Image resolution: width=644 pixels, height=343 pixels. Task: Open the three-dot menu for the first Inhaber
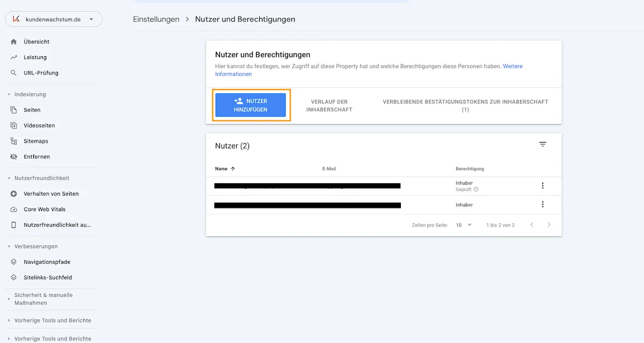point(543,185)
